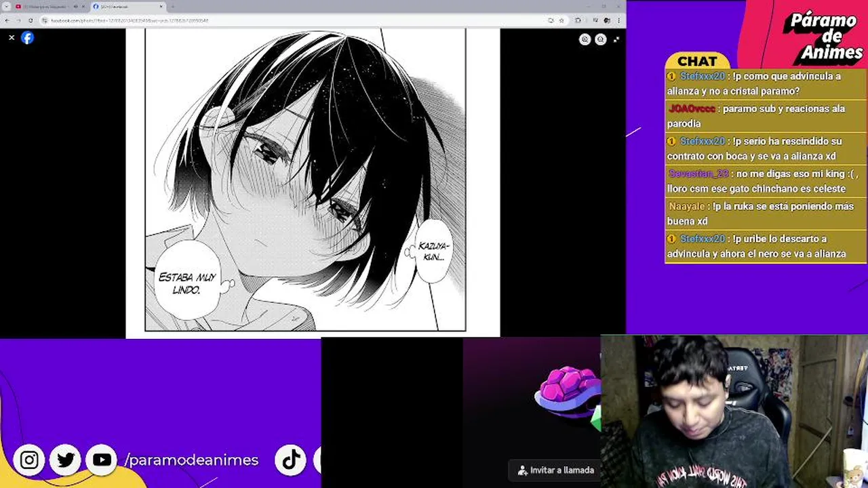
Task: Click the site info icon in address bar
Action: (45, 20)
